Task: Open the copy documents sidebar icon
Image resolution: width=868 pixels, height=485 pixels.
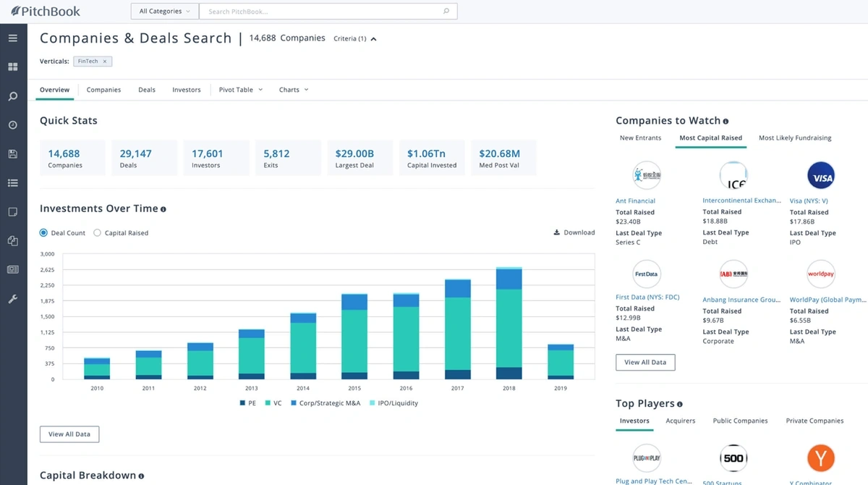Action: pos(12,241)
